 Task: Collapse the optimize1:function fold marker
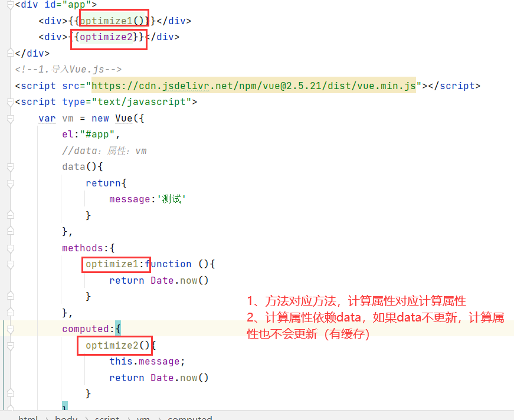point(9,264)
